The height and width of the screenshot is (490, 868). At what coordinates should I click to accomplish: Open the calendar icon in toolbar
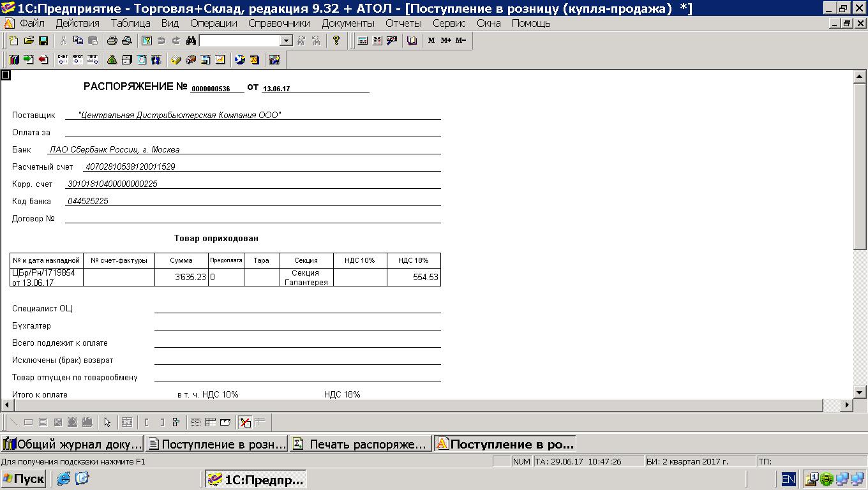tap(377, 41)
